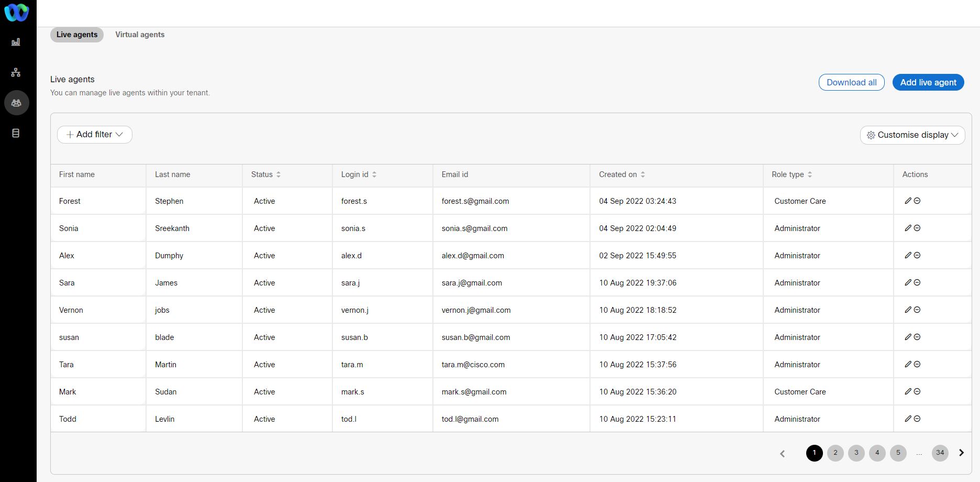
Task: Switch to the Virtual agents tab
Action: (140, 35)
